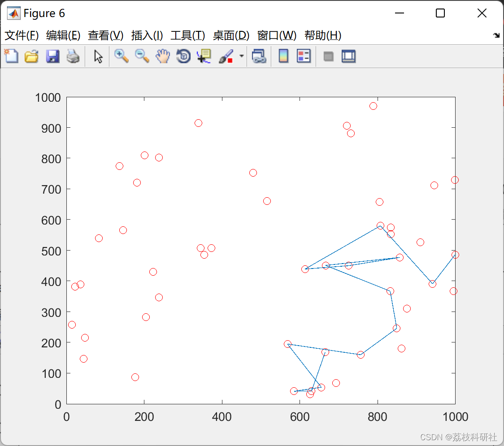The width and height of the screenshot is (504, 446).
Task: Select the Edit Plot arrow tool
Action: [x=98, y=56]
